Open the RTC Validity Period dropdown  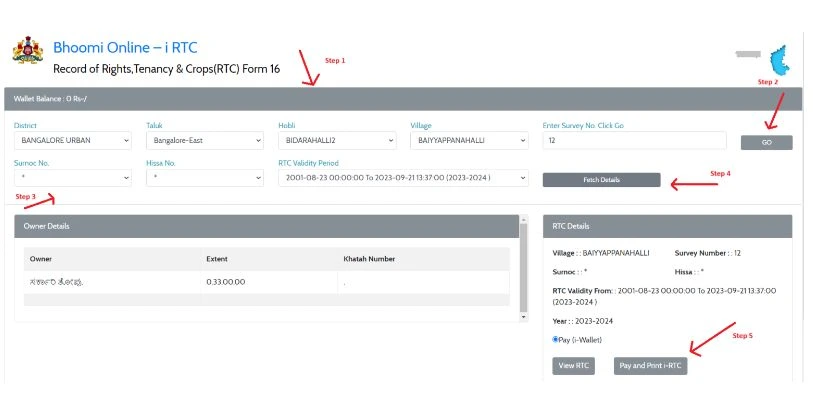point(402,178)
